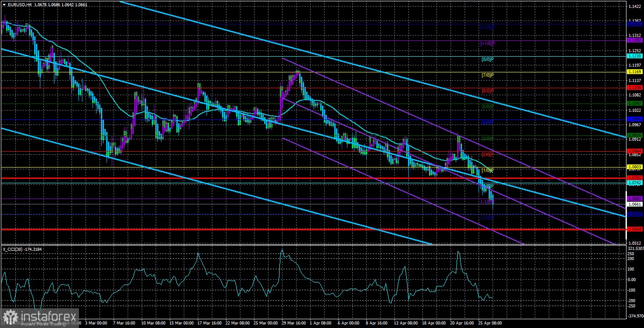This screenshot has width=644, height=328.
Task: Click the [8/8]P Murray level label
Action: [488, 59]
